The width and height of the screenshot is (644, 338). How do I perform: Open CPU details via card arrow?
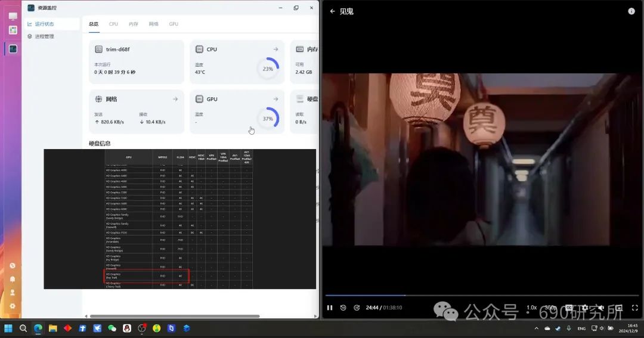[275, 49]
